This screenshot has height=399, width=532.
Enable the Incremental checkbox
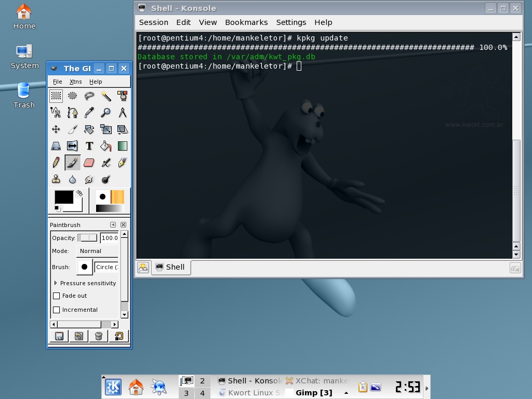tap(57, 310)
